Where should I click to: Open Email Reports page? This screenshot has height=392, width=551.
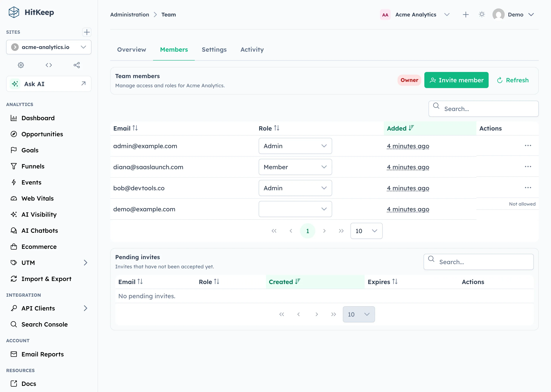tap(49, 354)
